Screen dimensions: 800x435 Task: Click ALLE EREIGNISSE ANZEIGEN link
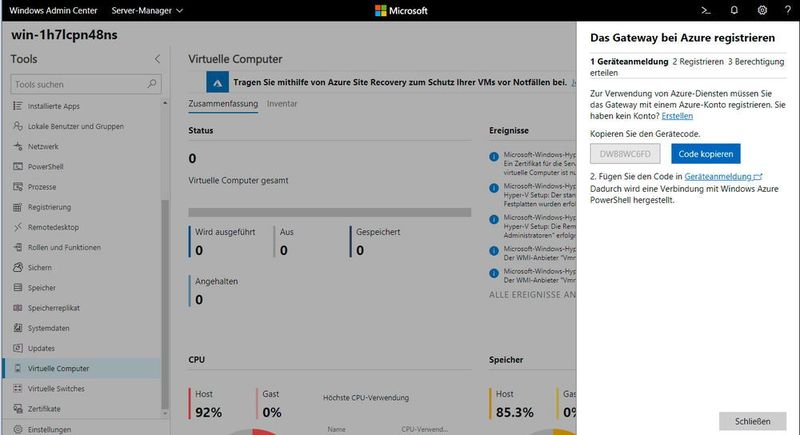pyautogui.click(x=533, y=295)
